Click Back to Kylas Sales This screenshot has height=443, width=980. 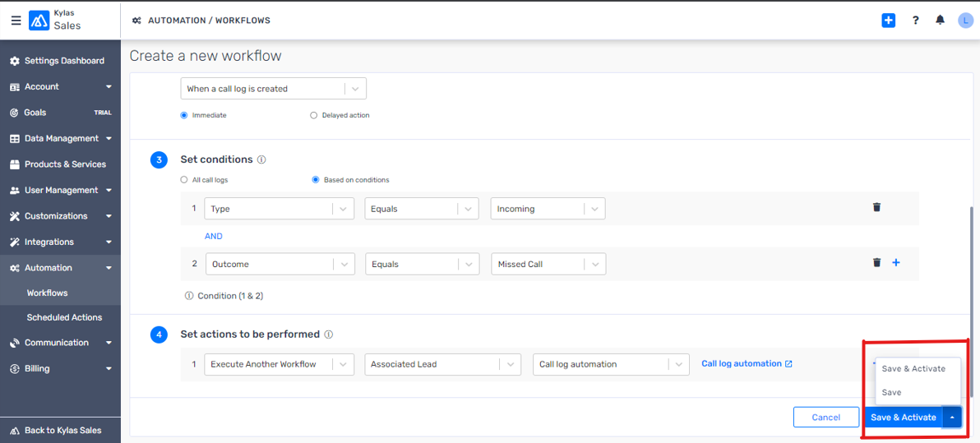pyautogui.click(x=63, y=431)
